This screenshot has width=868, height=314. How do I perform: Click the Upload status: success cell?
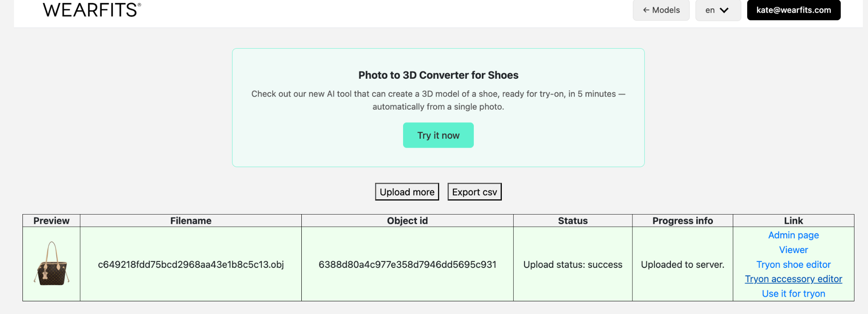tap(573, 264)
